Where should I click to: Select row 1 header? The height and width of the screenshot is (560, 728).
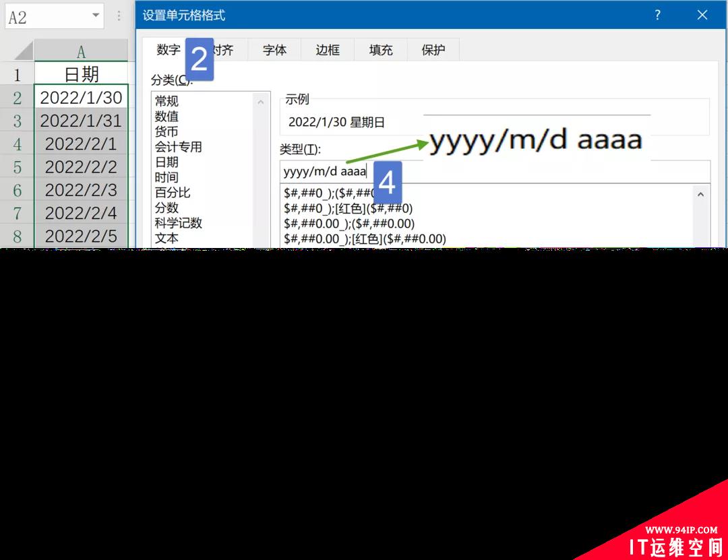(x=17, y=74)
